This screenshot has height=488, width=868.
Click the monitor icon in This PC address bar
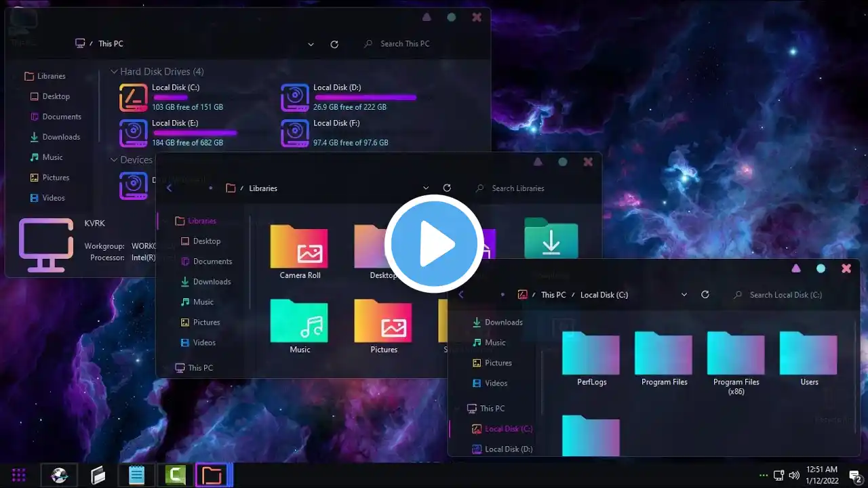[x=80, y=43]
